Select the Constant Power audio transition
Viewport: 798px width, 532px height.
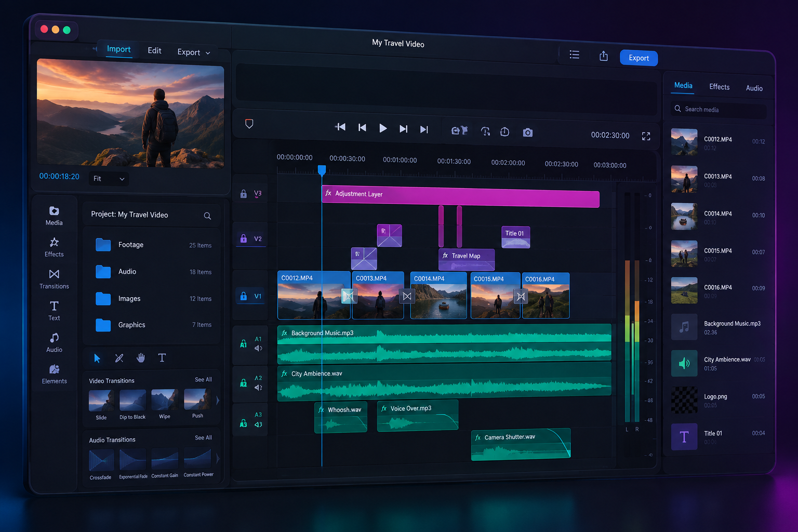[198, 463]
